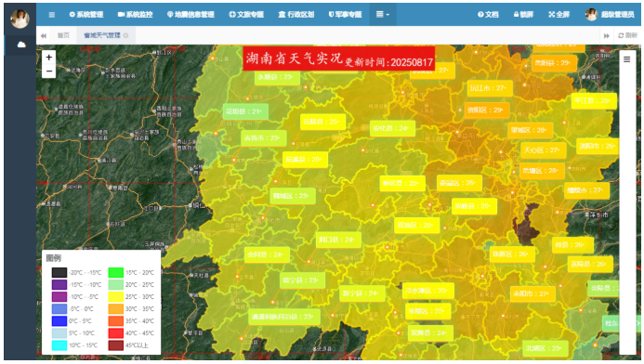Click the 双峰县 : 25 label
The width and height of the screenshot is (644, 364).
tap(474, 206)
